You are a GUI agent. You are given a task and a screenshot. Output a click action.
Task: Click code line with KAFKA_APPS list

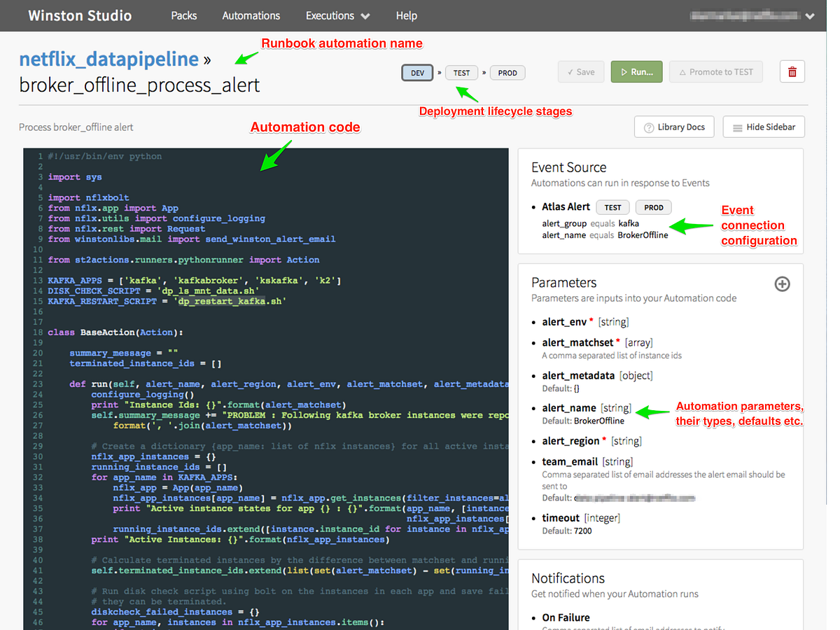coord(195,280)
